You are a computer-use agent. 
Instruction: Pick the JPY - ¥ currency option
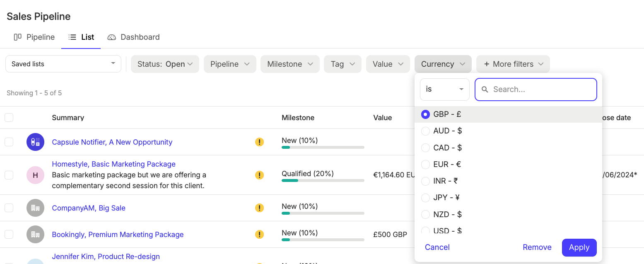(x=508, y=198)
